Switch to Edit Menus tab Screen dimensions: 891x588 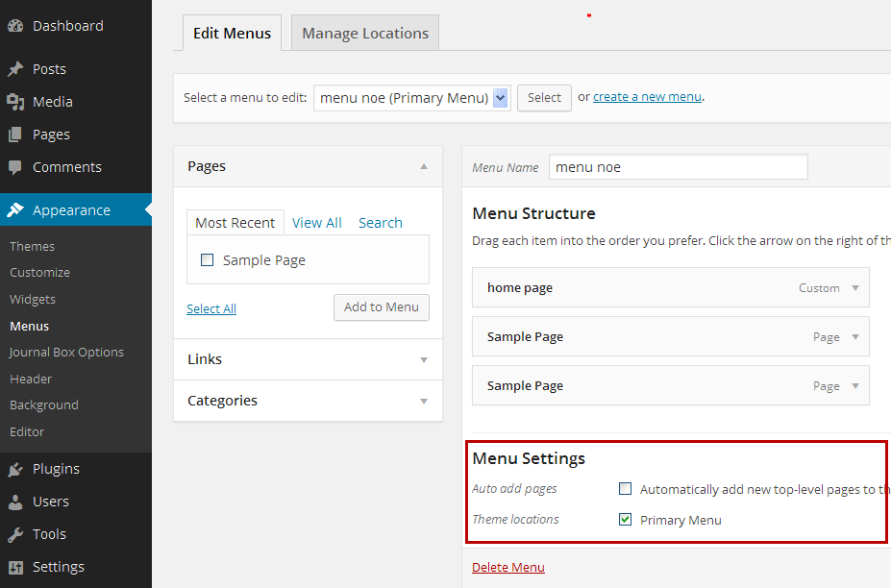232,33
